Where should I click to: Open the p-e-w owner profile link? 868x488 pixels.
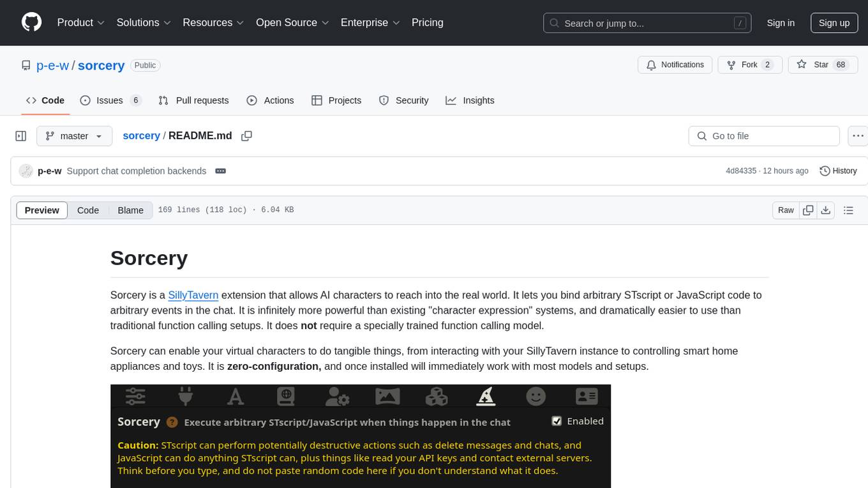(x=52, y=65)
